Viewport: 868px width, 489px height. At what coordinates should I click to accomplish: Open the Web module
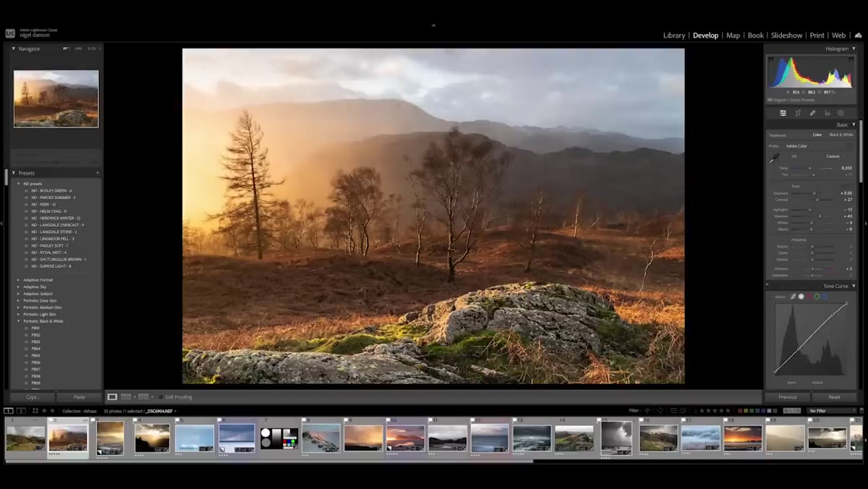pos(838,35)
